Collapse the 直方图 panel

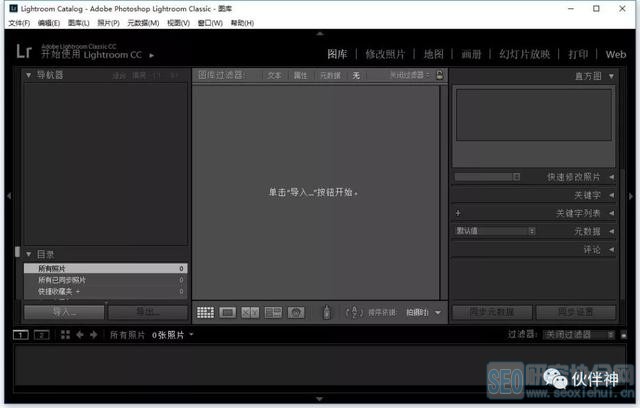tap(611, 76)
